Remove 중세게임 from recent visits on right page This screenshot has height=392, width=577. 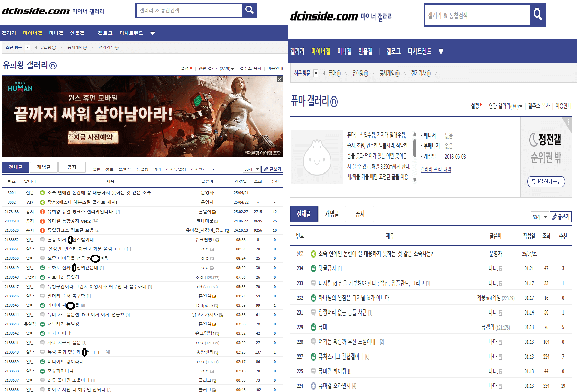pyautogui.click(x=405, y=73)
